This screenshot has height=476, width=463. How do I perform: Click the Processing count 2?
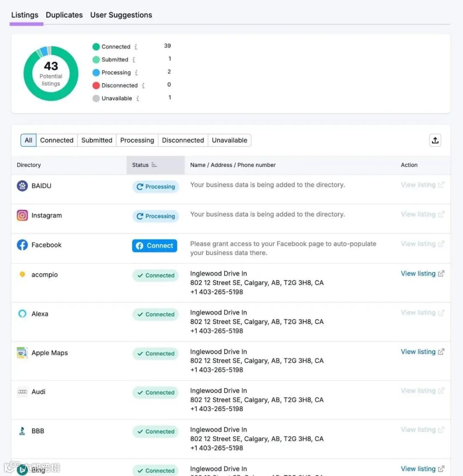coord(169,72)
